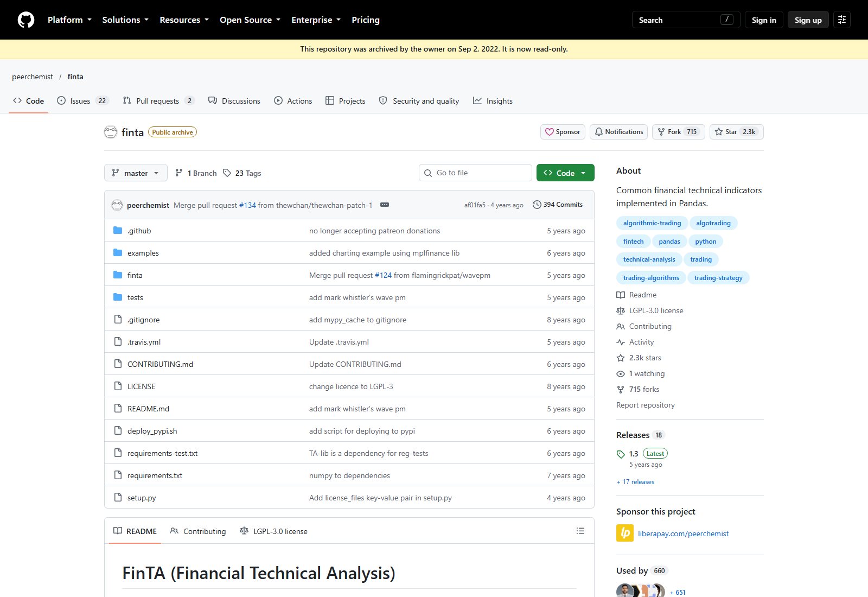The image size is (868, 597).
Task: Switch to the Pull requests tab
Action: [158, 101]
